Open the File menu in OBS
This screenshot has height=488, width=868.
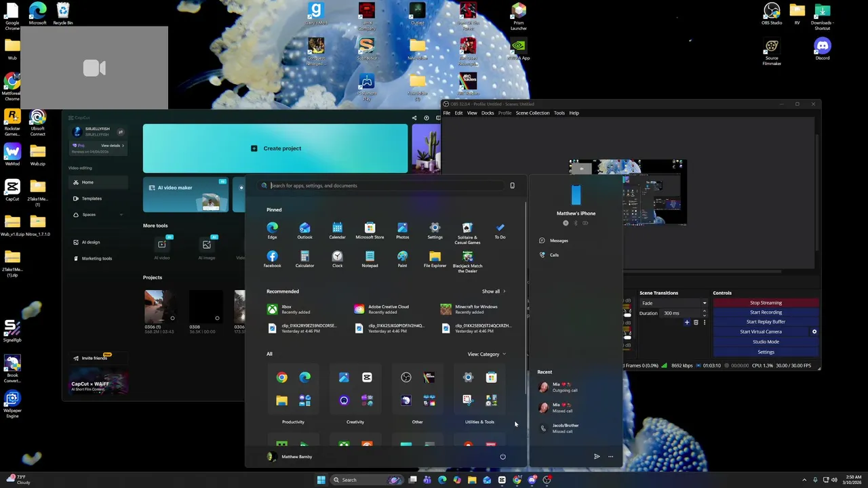[447, 113]
